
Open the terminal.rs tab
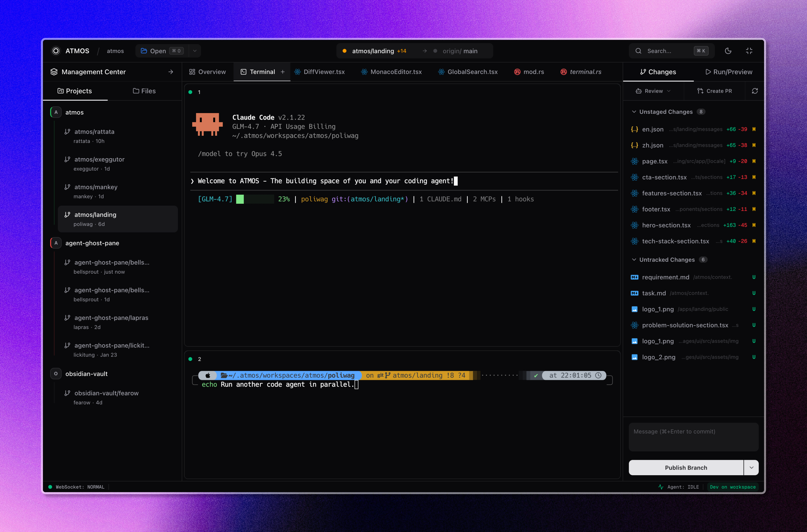[581, 72]
